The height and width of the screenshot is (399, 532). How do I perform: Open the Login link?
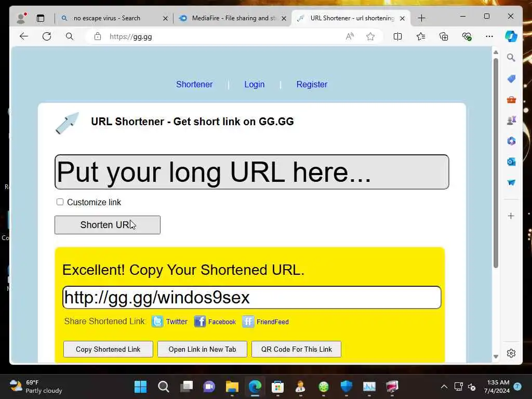pyautogui.click(x=255, y=84)
